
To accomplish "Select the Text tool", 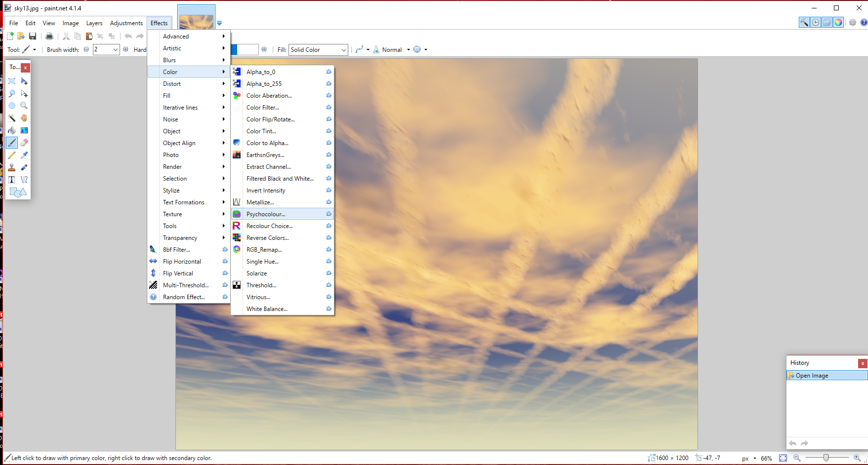I will pos(12,180).
